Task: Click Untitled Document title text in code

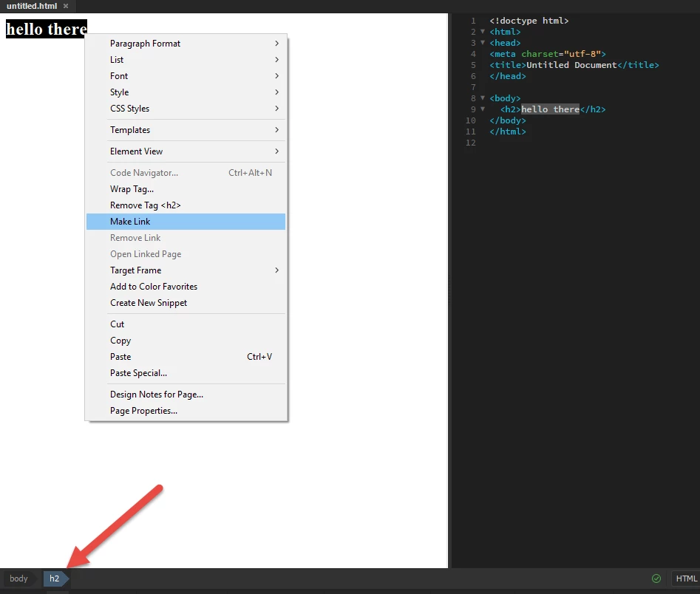Action: (x=571, y=65)
